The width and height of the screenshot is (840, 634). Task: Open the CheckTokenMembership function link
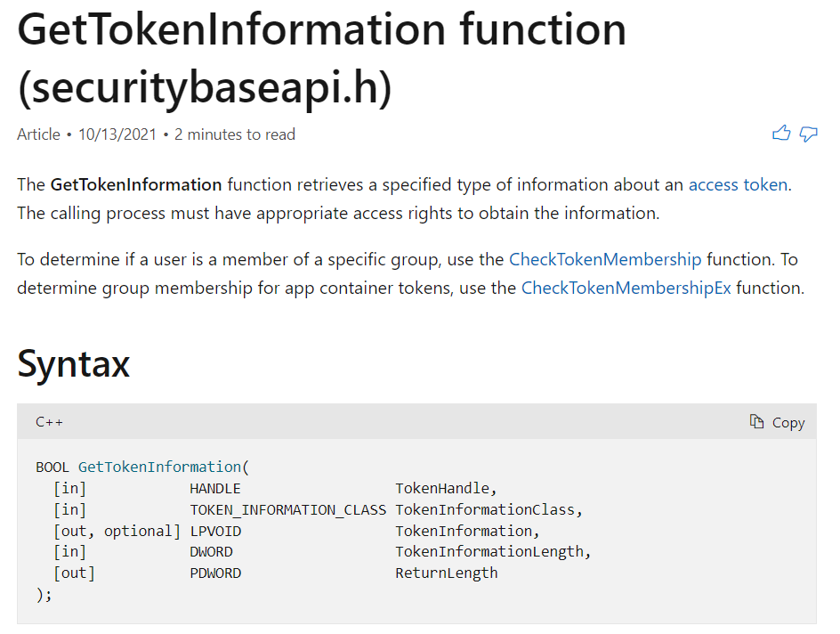[605, 260]
